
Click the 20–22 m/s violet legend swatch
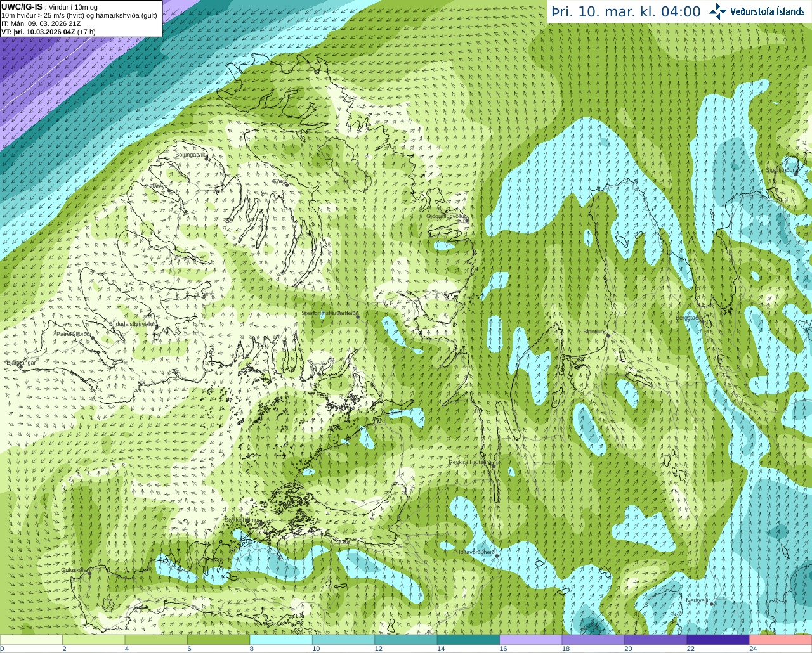[x=656, y=640]
